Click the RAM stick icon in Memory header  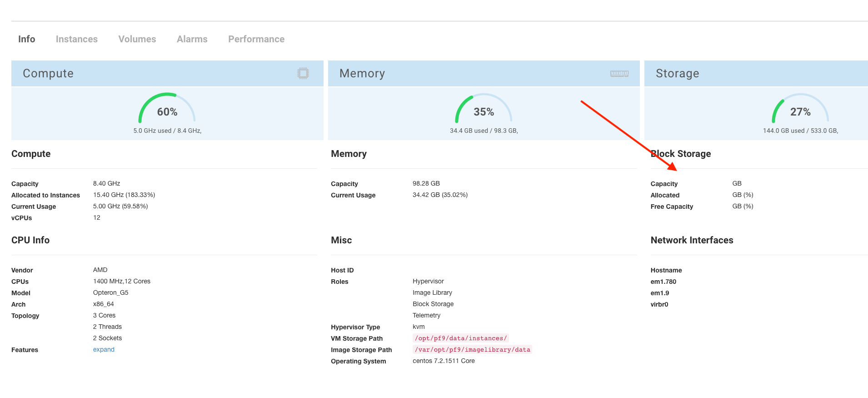(x=619, y=73)
